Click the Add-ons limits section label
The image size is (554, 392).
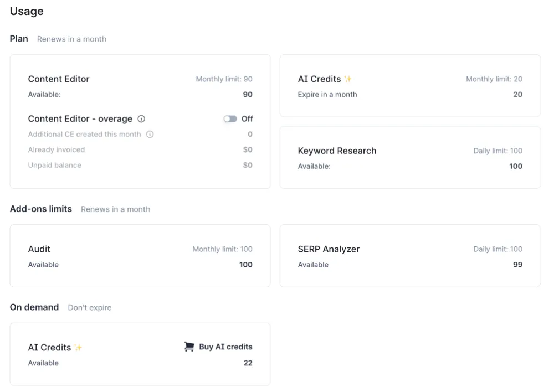[x=40, y=209]
